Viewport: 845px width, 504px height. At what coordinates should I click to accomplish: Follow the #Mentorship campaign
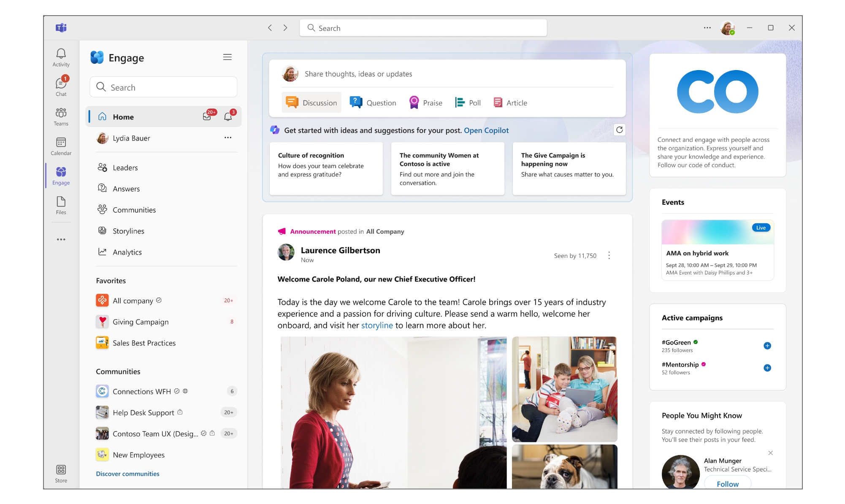[x=768, y=368]
